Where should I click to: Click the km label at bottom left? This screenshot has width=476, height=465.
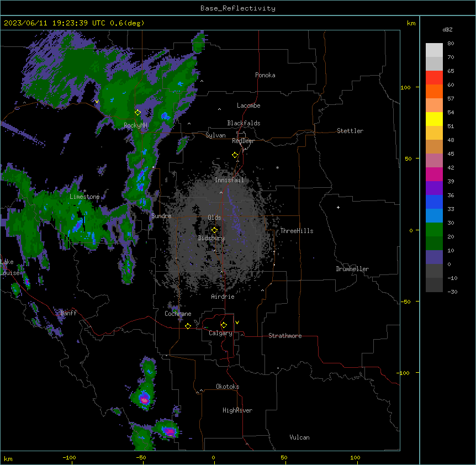8,458
